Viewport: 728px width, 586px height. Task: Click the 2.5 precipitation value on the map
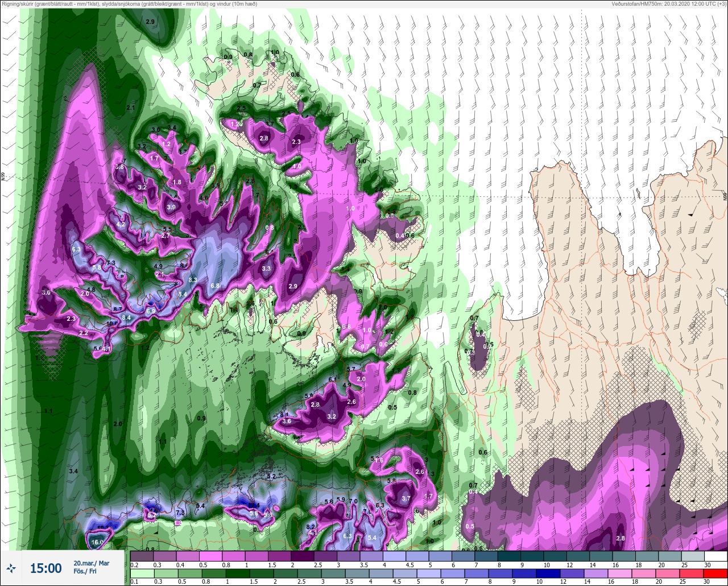(241, 108)
